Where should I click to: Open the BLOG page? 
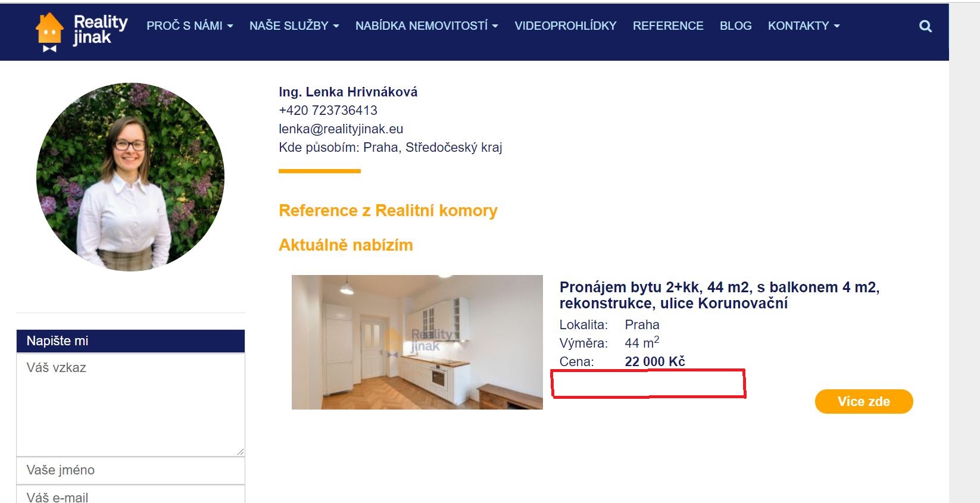pos(736,26)
